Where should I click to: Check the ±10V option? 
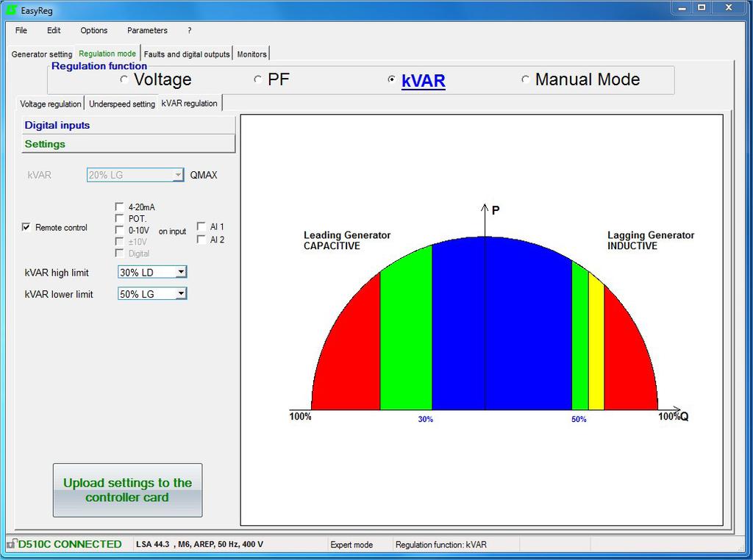[x=120, y=241]
